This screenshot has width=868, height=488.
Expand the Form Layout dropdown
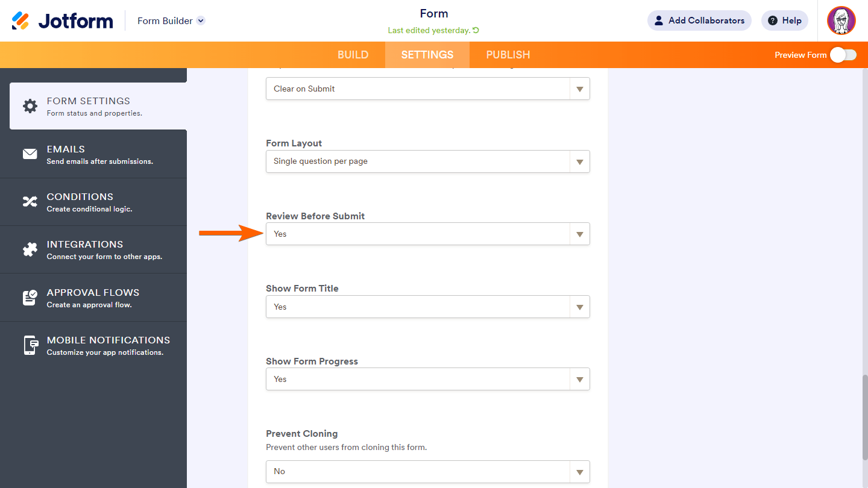click(427, 161)
